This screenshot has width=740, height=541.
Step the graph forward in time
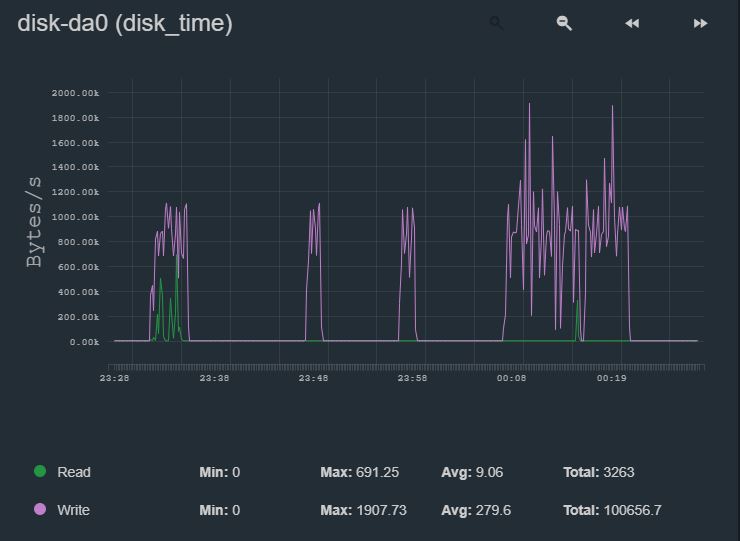tap(700, 23)
